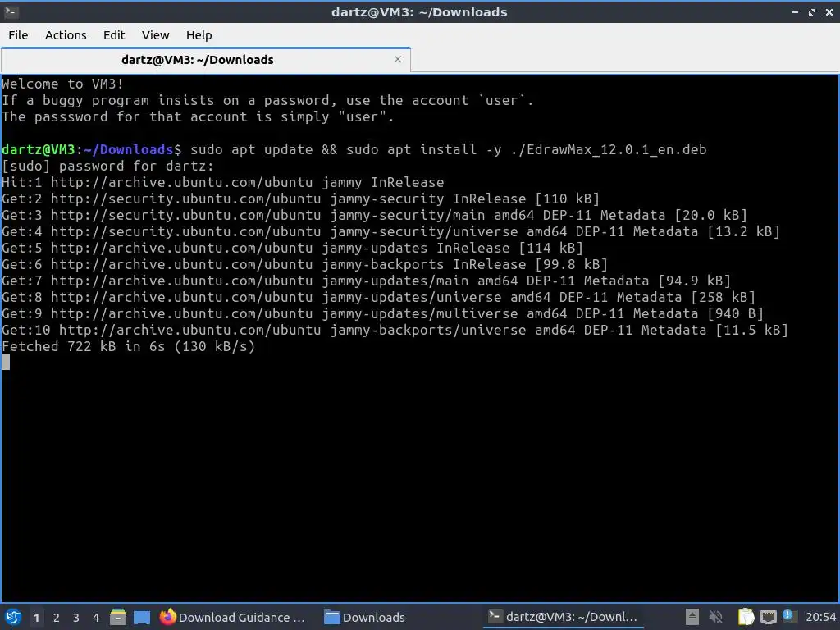Close the terminal window
840x630 pixels.
829,12
